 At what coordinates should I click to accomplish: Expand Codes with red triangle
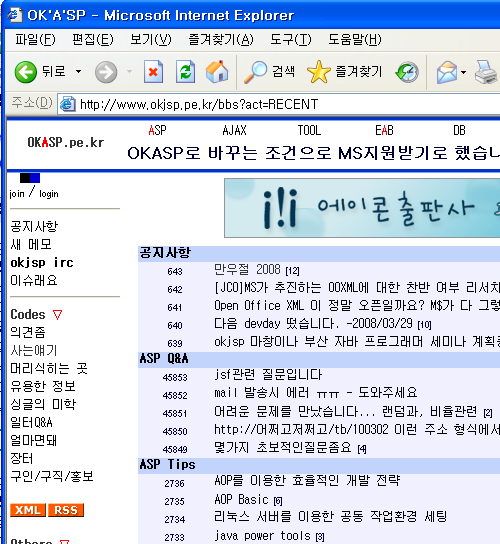(x=57, y=315)
